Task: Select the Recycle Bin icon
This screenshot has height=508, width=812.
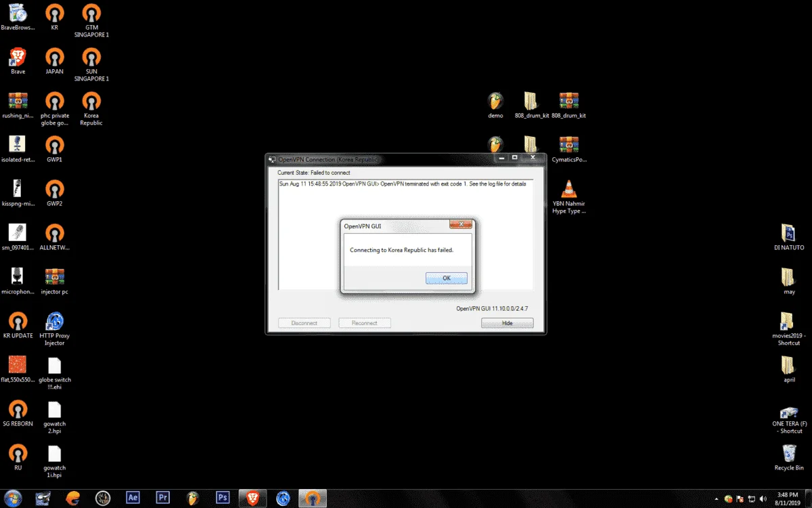Action: pyautogui.click(x=788, y=457)
